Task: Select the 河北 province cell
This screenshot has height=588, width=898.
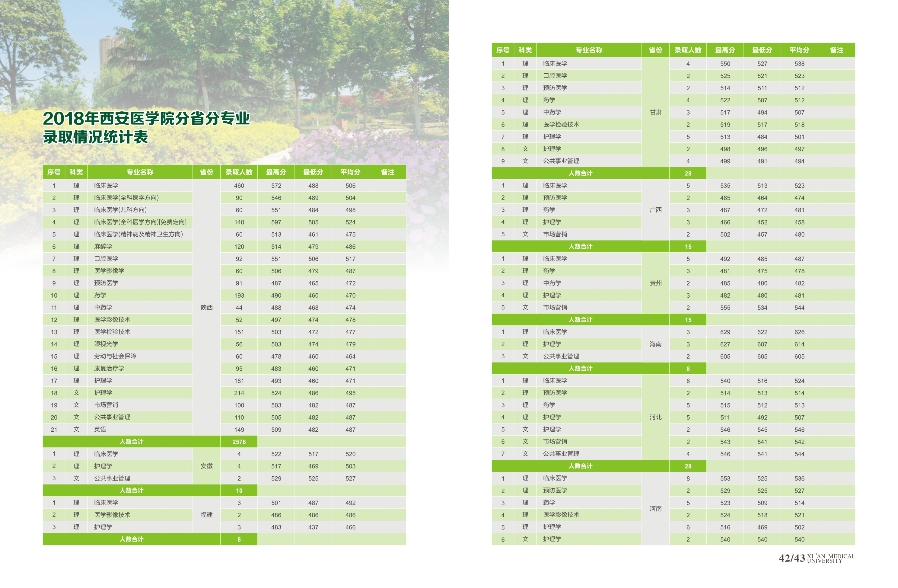Action: 655,417
